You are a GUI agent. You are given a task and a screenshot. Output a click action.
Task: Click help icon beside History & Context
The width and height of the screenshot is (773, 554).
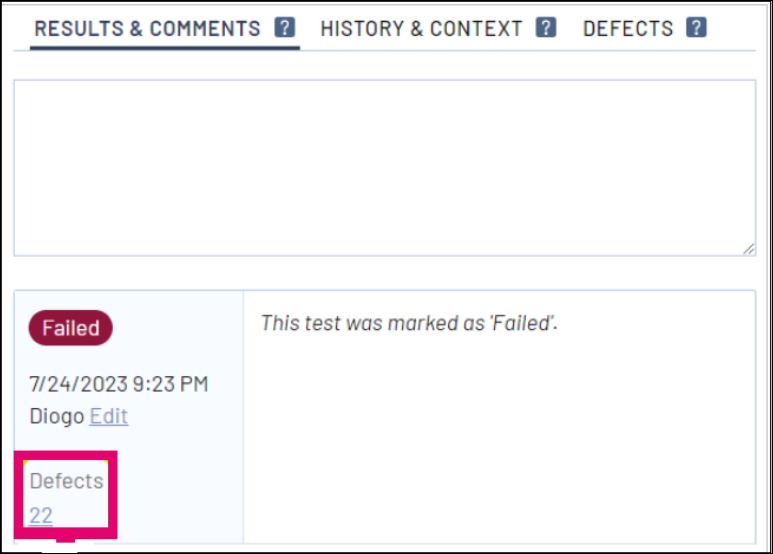(x=546, y=28)
